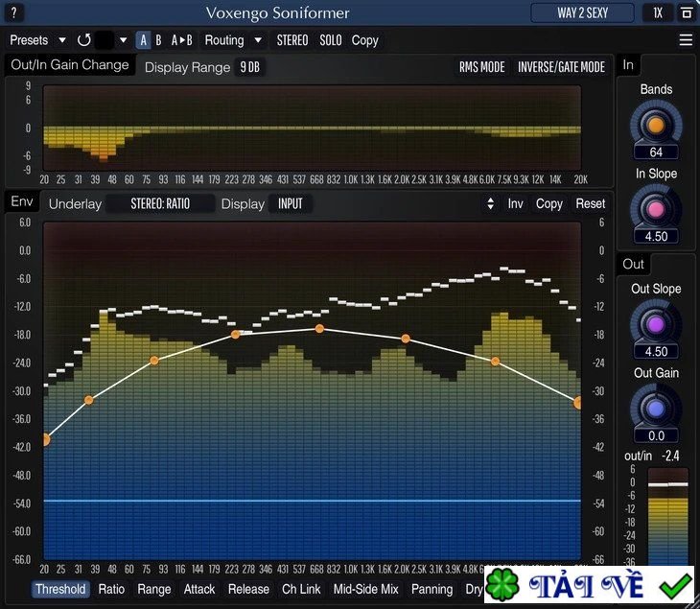Select the envelope node at 20K
This screenshot has height=609, width=700.
tap(578, 403)
